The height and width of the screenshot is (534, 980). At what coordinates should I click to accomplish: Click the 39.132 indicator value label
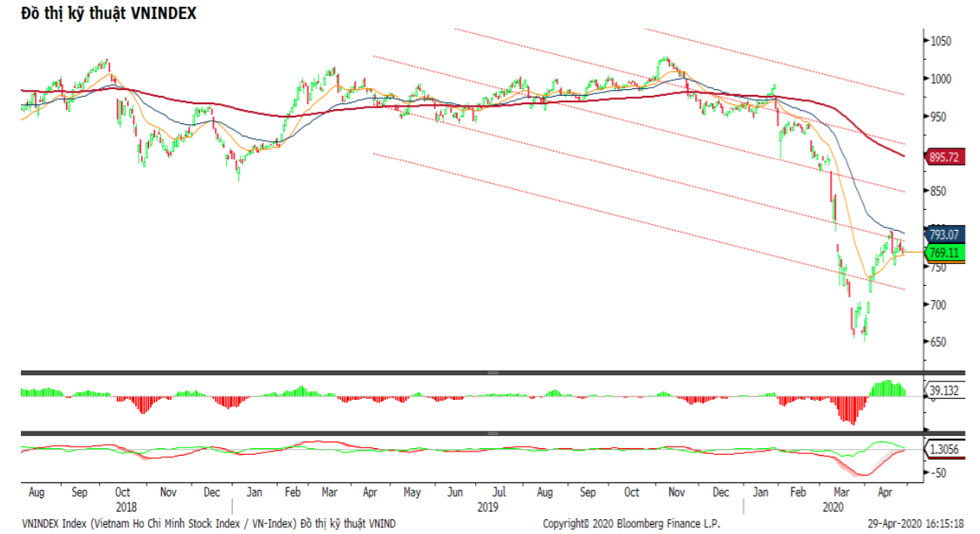click(x=943, y=391)
